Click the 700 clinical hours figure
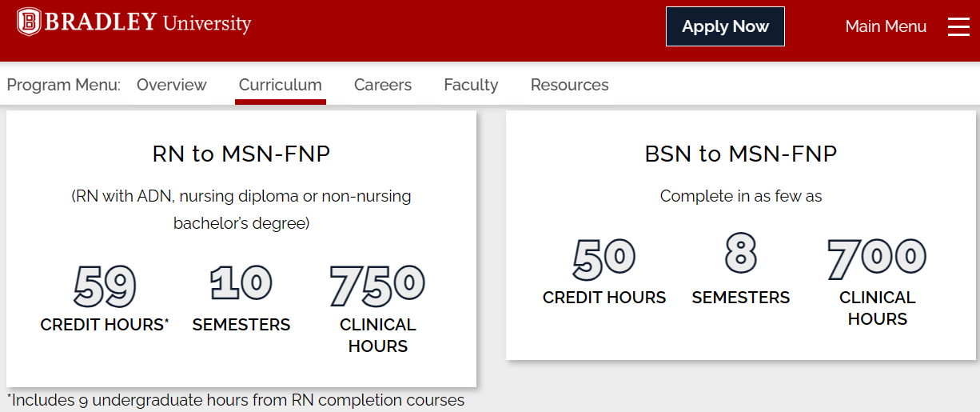This screenshot has height=412, width=980. (x=877, y=258)
